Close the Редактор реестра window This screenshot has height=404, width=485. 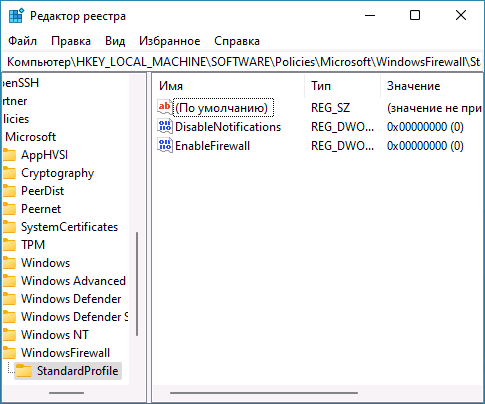click(461, 15)
